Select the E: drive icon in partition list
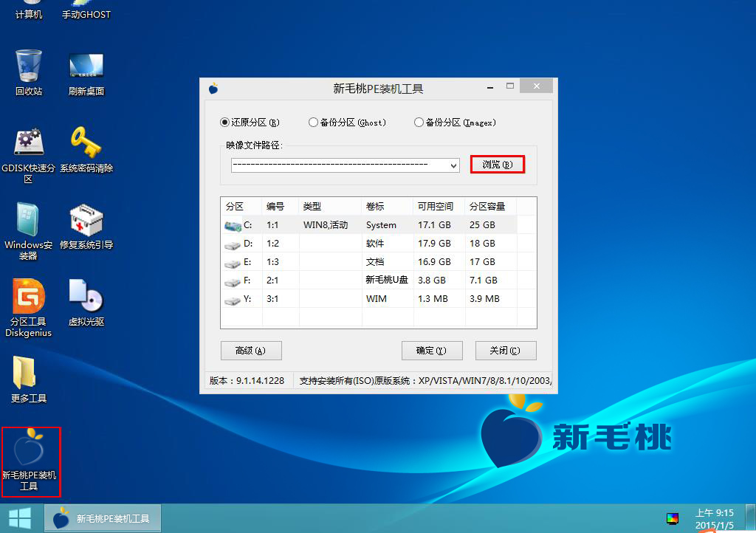This screenshot has height=533, width=756. pos(233,263)
